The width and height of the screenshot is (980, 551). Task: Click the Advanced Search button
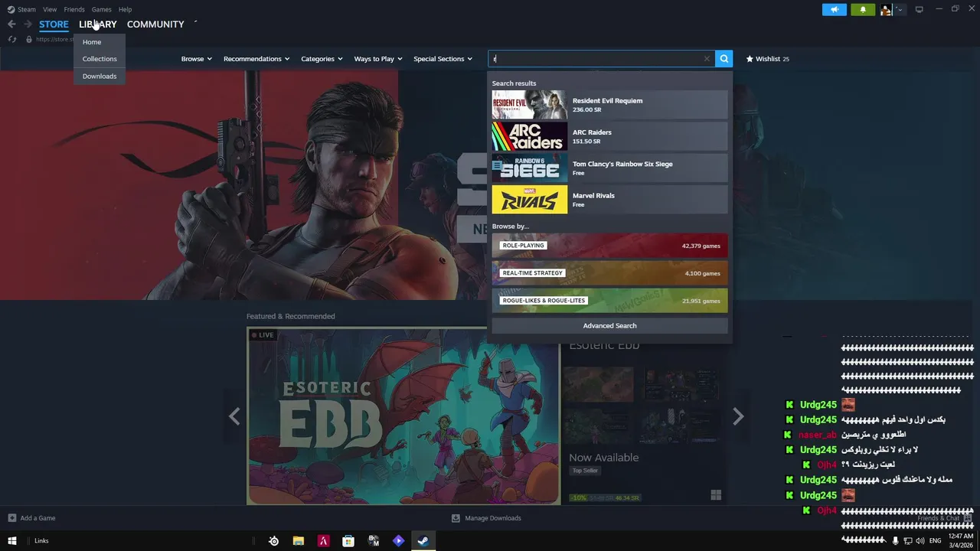[609, 326]
